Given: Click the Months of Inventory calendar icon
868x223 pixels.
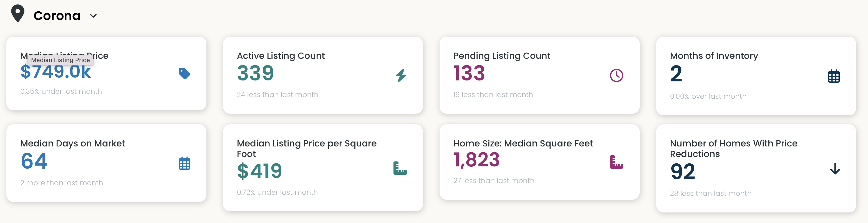Looking at the screenshot, I should (x=834, y=76).
